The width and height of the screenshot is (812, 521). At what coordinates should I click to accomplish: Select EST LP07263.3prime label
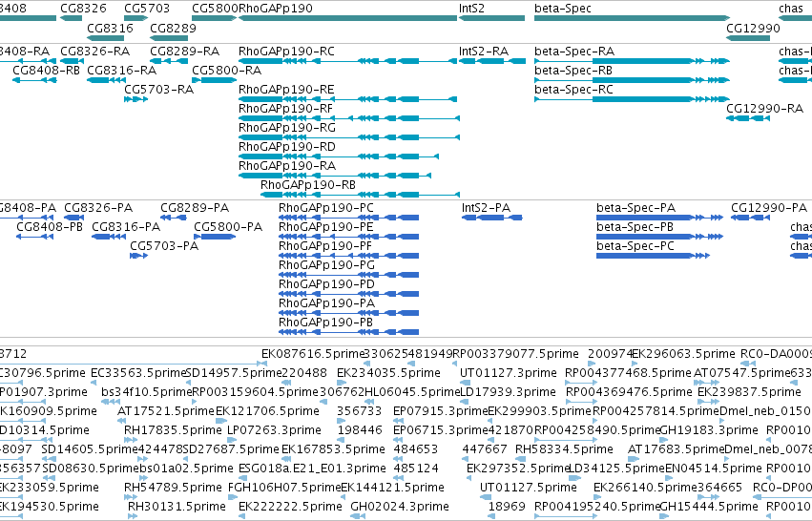point(275,431)
